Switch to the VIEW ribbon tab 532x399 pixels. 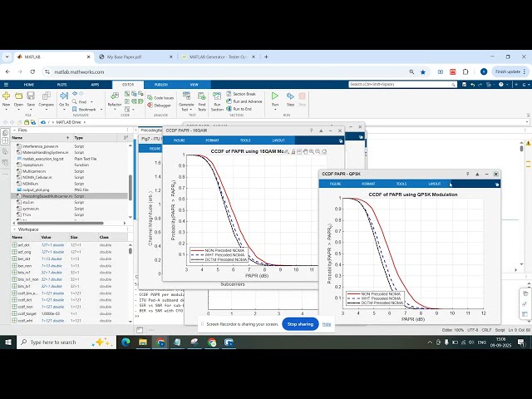194,85
